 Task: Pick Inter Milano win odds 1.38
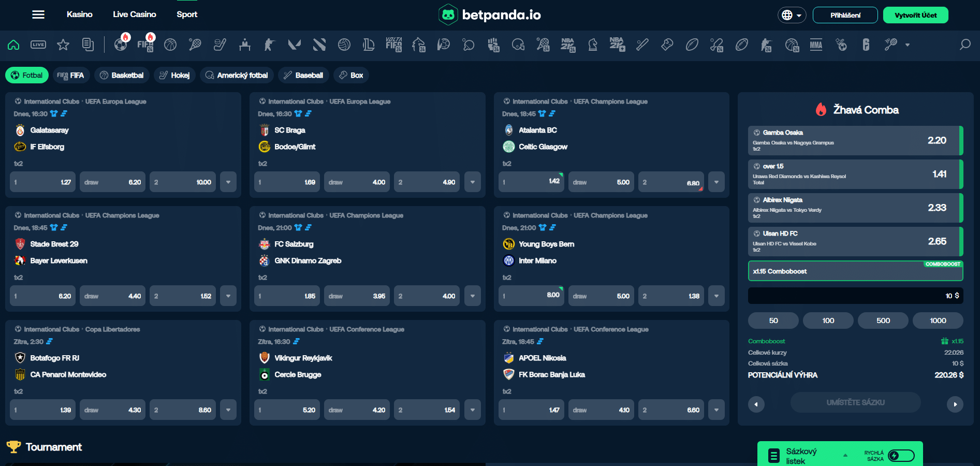click(671, 296)
